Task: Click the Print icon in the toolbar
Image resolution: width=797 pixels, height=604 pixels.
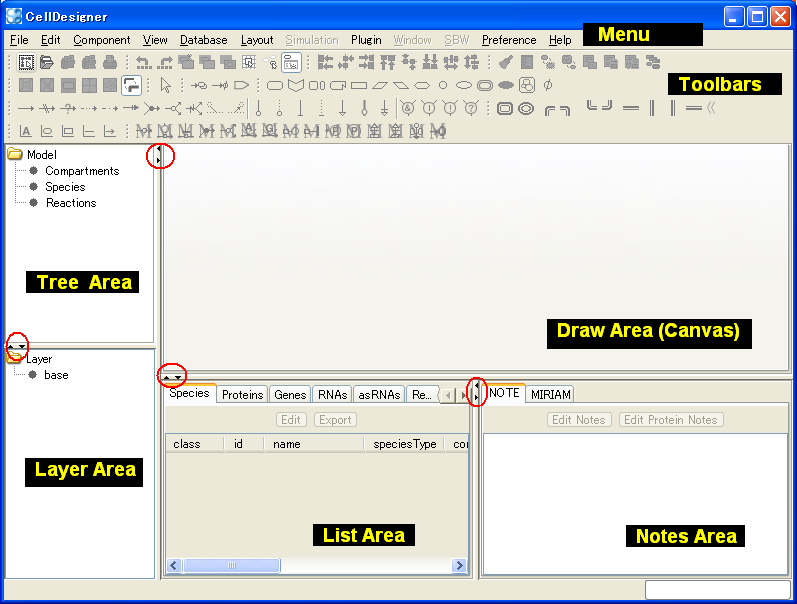Action: [110, 63]
